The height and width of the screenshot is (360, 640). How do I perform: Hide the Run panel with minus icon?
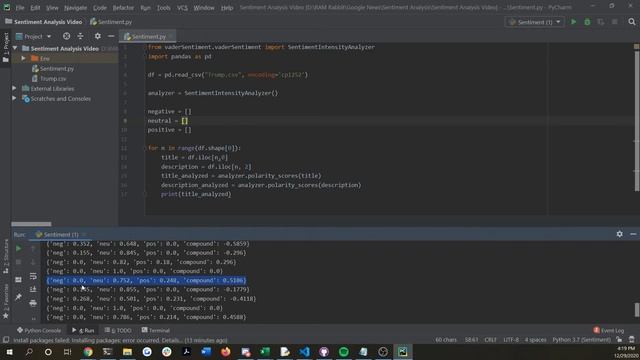pos(633,234)
